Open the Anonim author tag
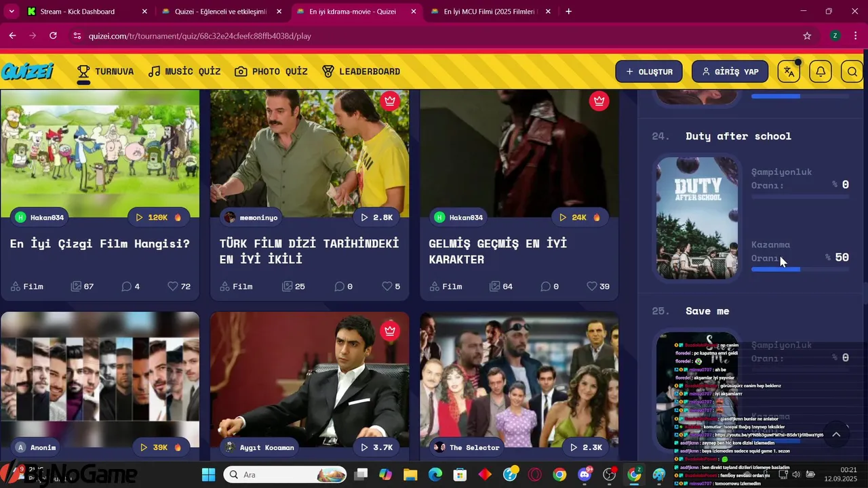 [36, 447]
